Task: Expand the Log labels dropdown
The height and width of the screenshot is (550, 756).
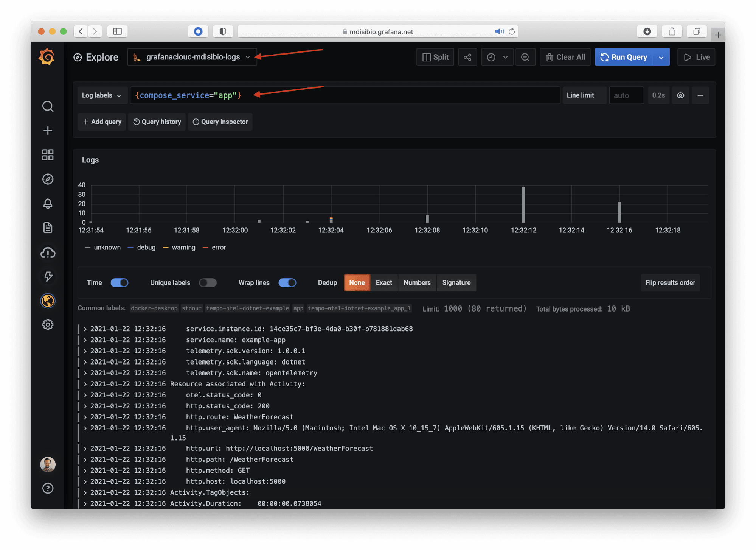Action: pos(101,95)
